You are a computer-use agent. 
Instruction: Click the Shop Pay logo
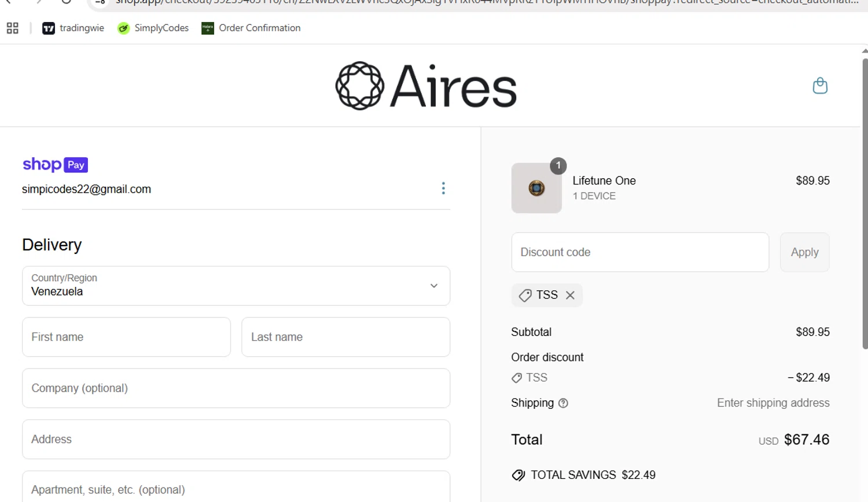pyautogui.click(x=55, y=165)
